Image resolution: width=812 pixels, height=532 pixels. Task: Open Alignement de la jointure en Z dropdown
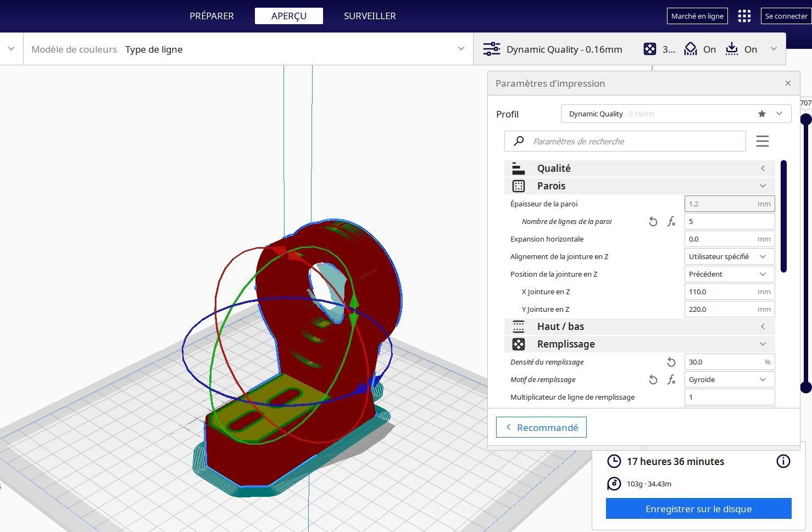pyautogui.click(x=730, y=257)
